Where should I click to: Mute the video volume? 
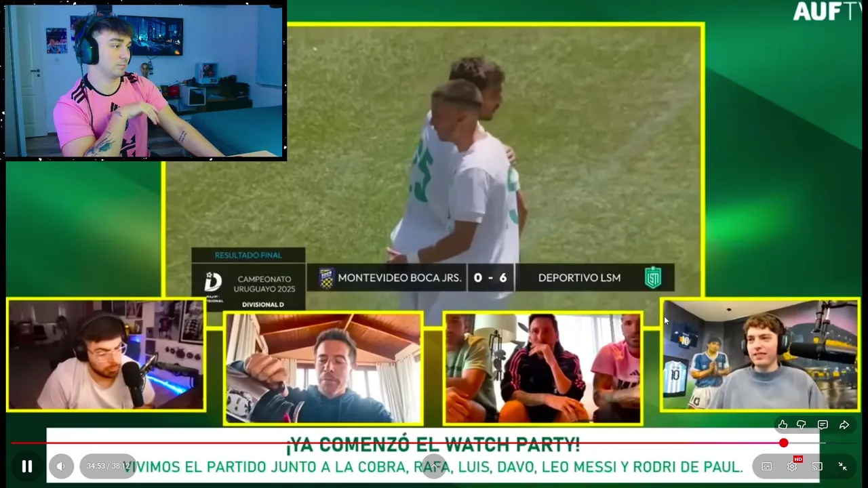coord(60,466)
